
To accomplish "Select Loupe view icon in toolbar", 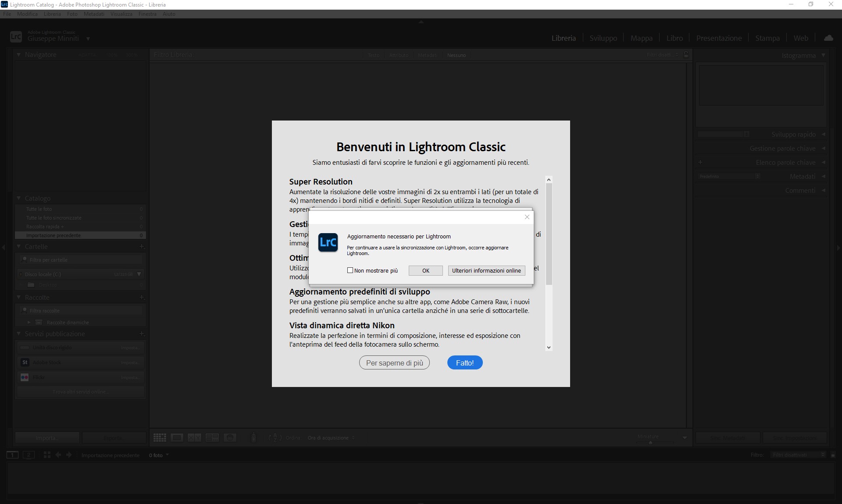I will coord(177,437).
